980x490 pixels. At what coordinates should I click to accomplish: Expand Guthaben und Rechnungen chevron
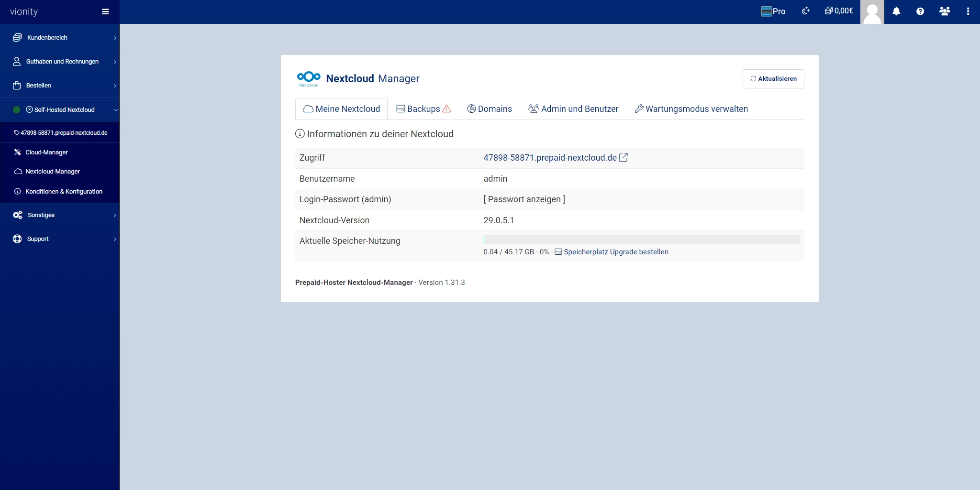coord(115,62)
